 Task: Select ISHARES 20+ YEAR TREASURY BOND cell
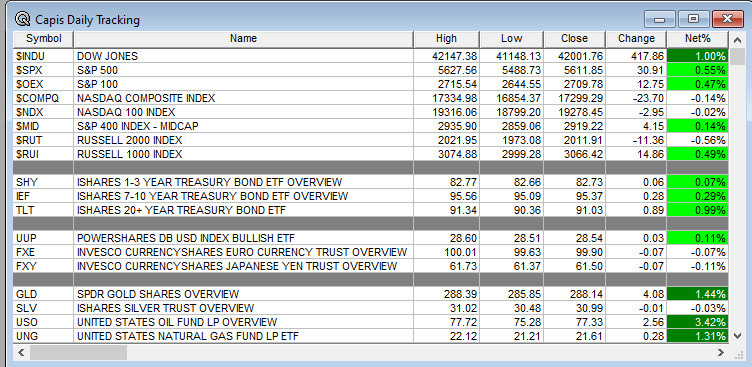pos(243,210)
